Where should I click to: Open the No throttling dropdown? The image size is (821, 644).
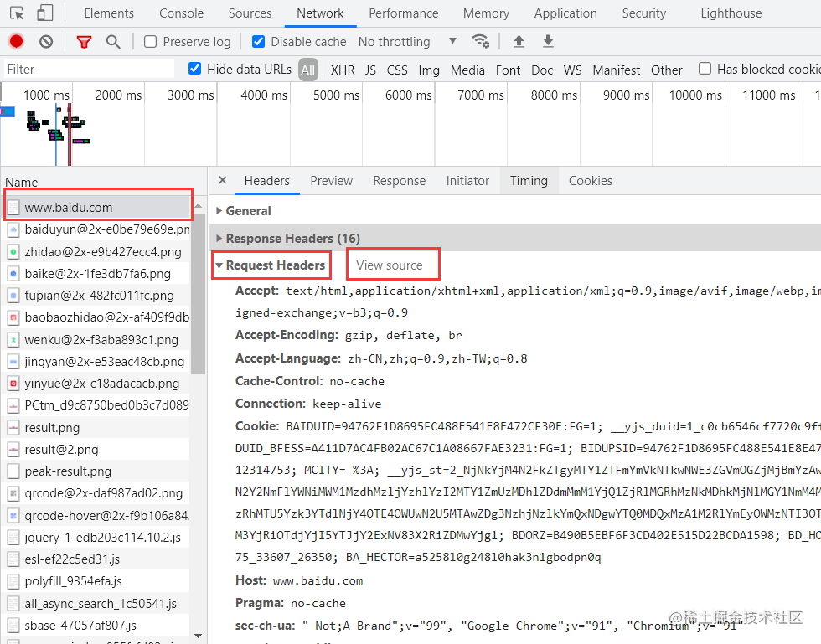pyautogui.click(x=407, y=41)
